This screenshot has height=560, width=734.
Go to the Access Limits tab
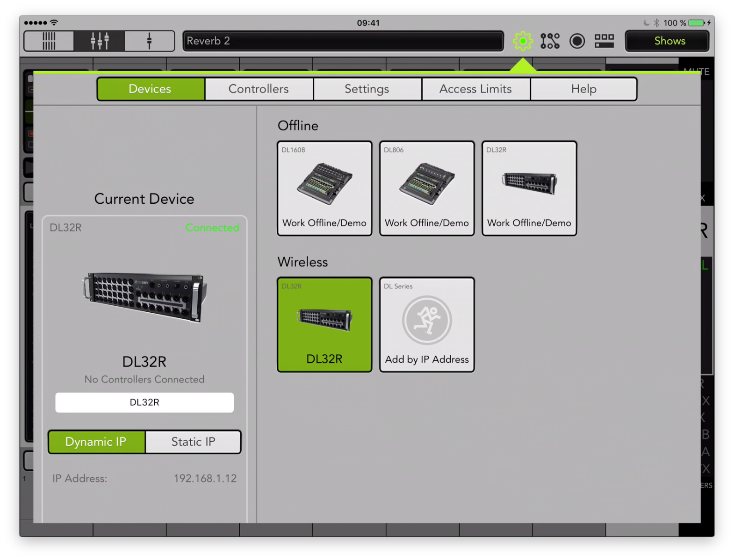[x=475, y=89]
